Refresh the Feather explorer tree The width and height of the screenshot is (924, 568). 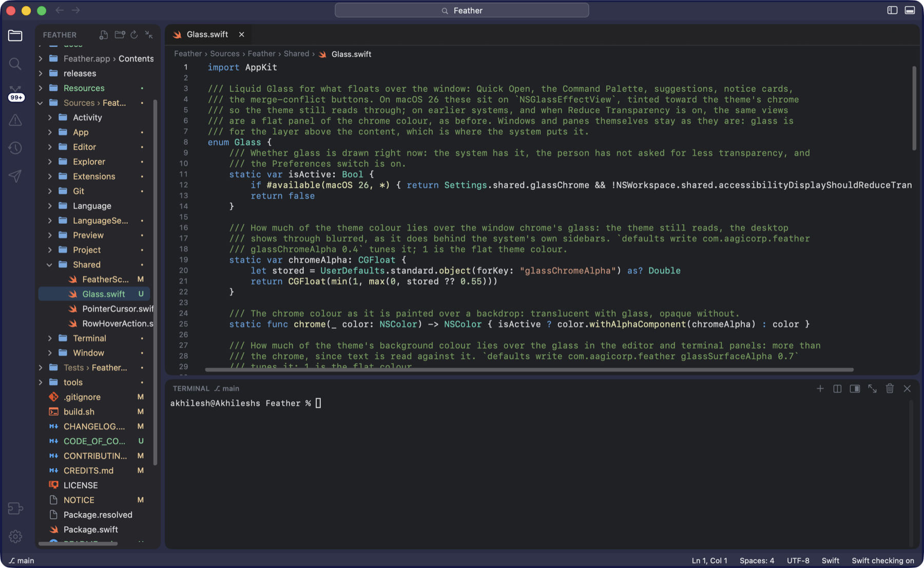coord(134,34)
